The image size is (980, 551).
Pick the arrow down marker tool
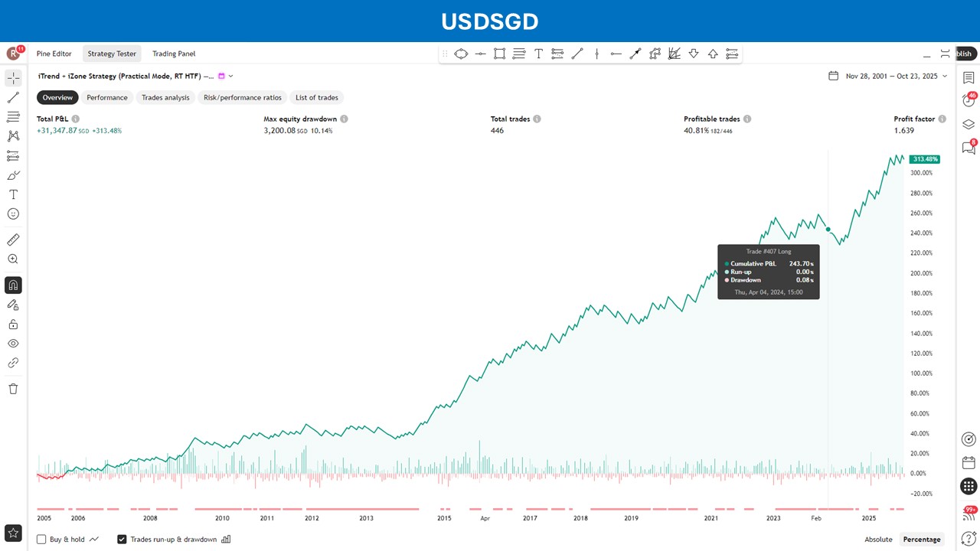click(694, 54)
